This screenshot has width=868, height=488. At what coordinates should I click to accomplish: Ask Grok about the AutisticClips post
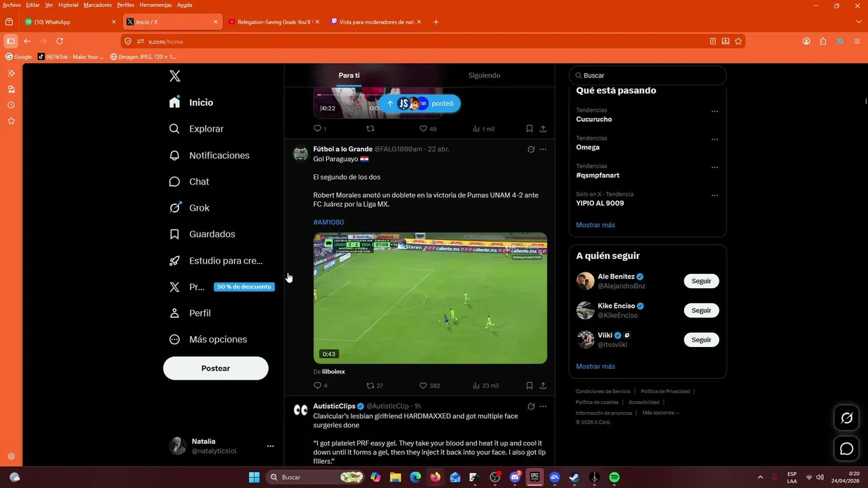click(531, 407)
